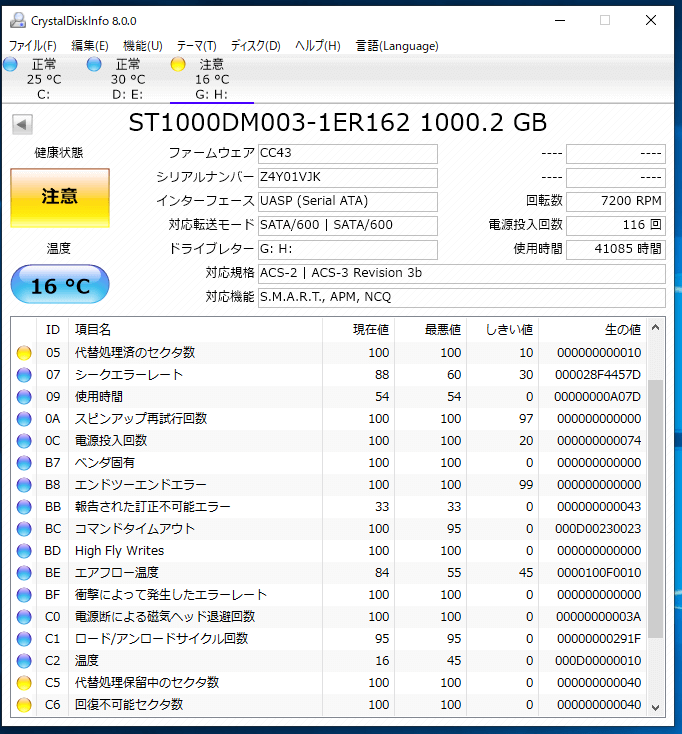Open the 言語(Language) menu
The width and height of the screenshot is (682, 734).
(x=396, y=46)
